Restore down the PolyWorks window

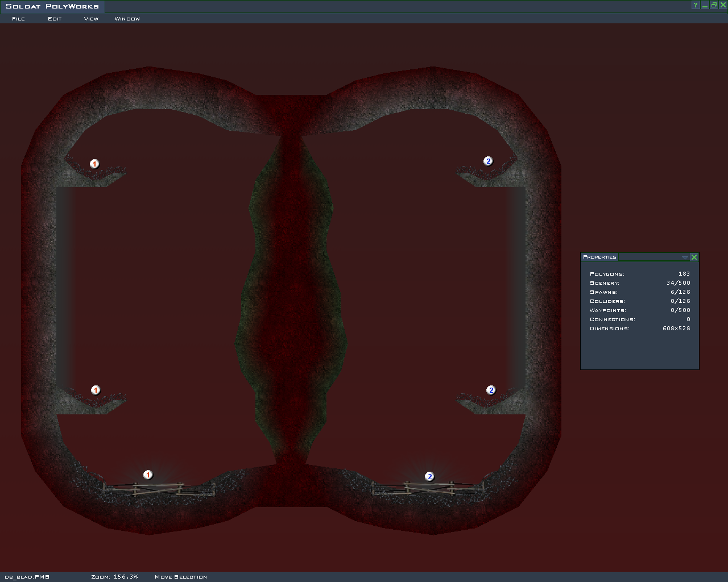714,5
